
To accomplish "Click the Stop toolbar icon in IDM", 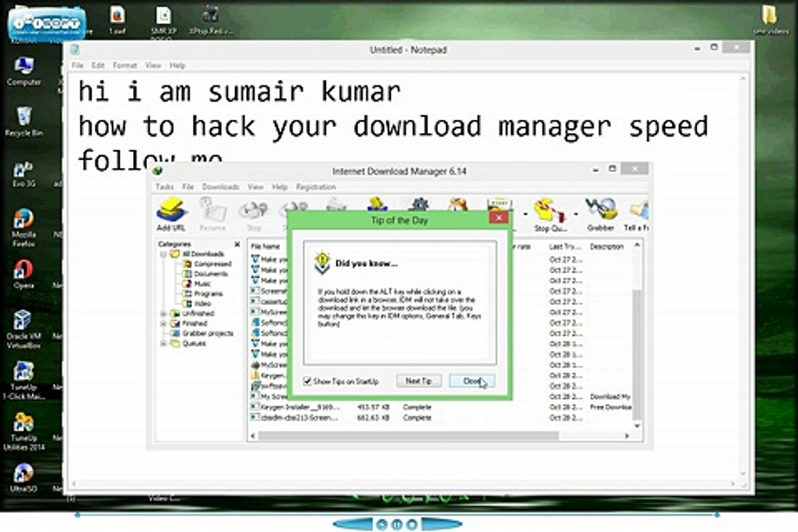I will coord(253,215).
